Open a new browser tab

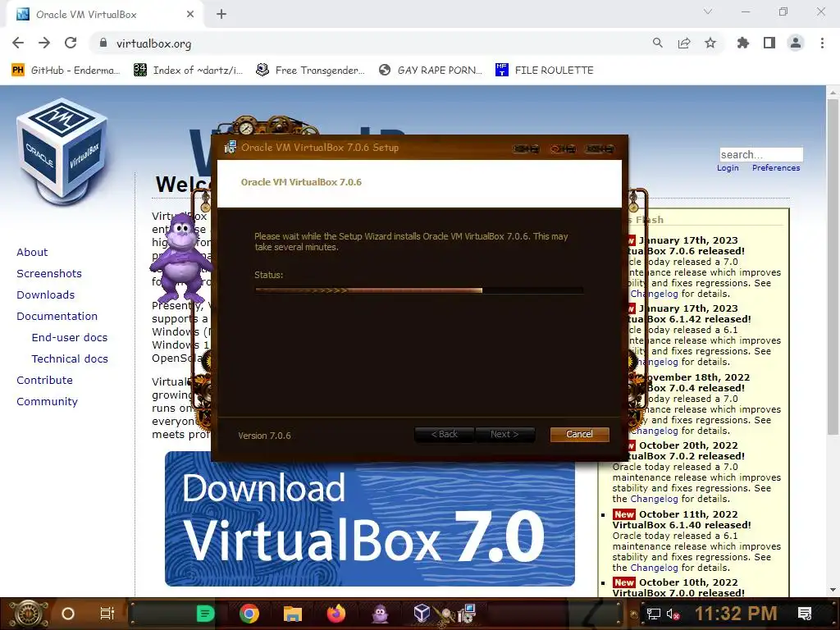tap(221, 15)
